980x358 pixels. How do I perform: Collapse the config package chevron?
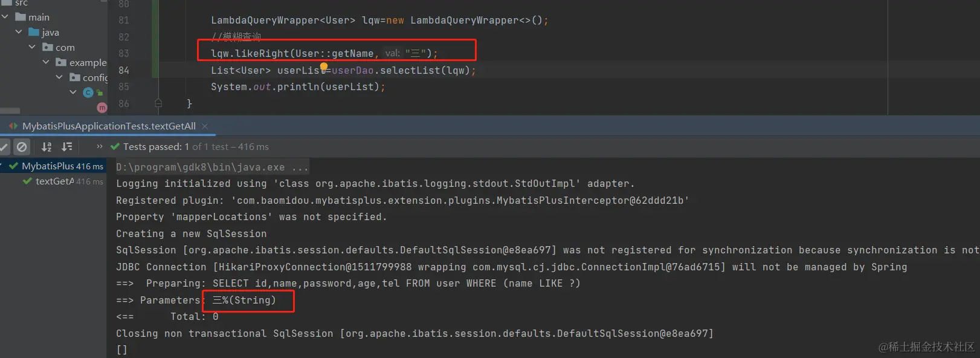click(59, 77)
